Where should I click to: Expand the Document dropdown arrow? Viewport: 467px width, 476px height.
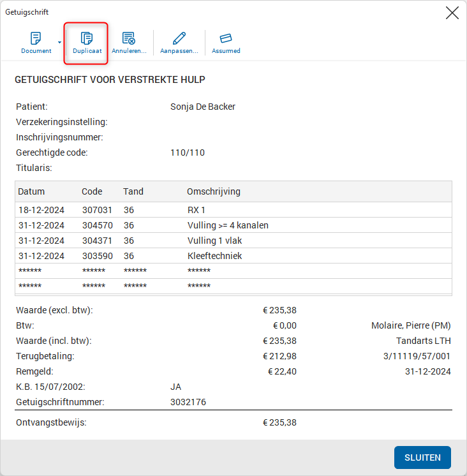click(x=59, y=43)
